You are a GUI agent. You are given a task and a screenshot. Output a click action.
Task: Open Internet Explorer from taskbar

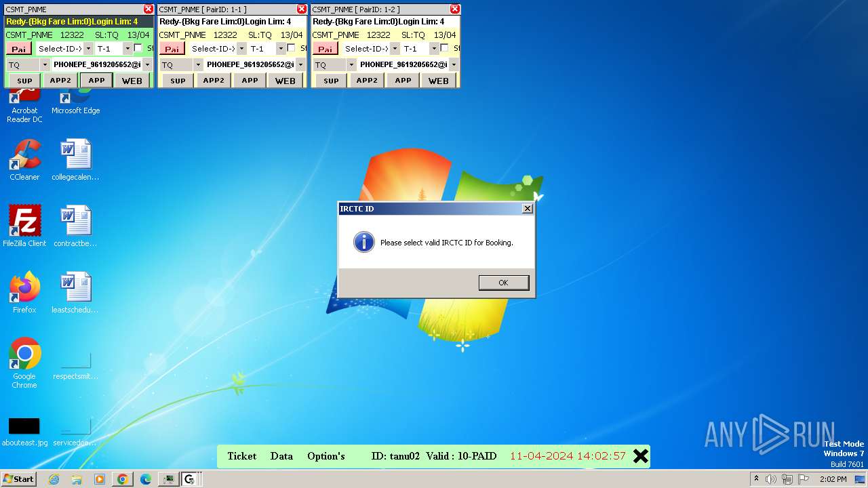coord(54,479)
